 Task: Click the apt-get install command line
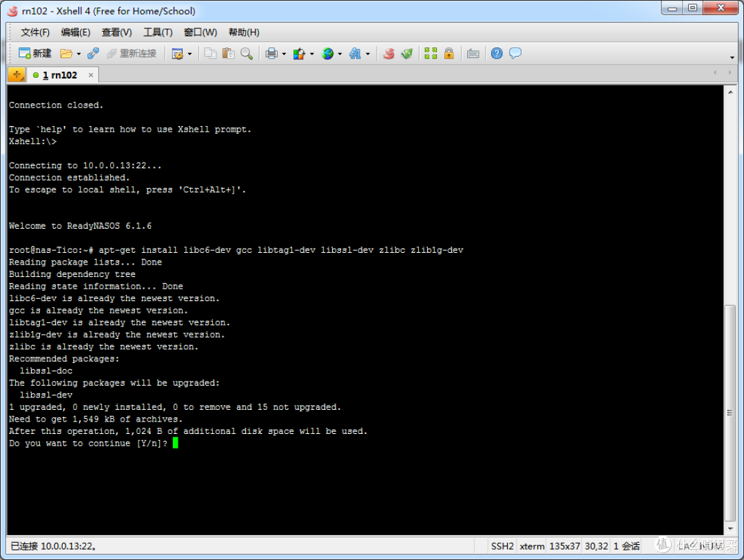[236, 250]
